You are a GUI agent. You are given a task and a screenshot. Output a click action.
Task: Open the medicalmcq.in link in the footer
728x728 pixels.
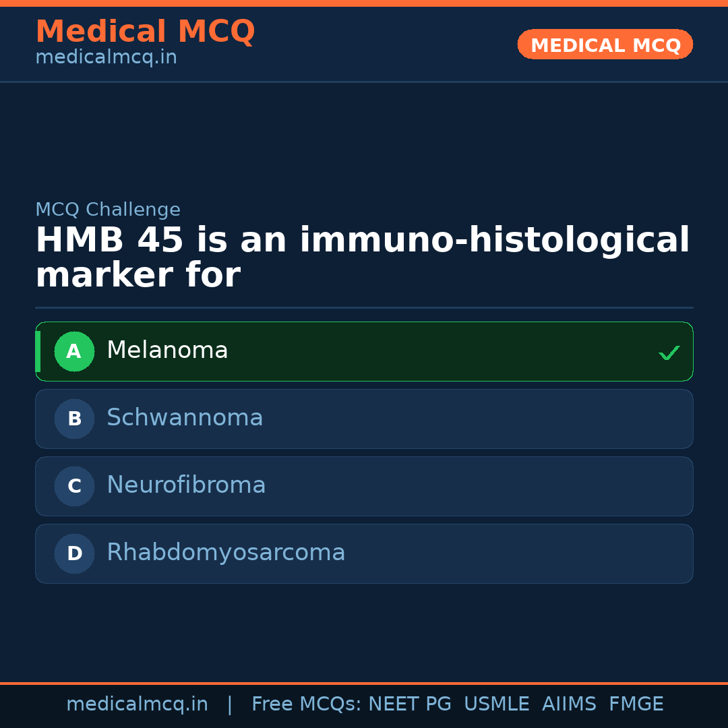click(137, 704)
